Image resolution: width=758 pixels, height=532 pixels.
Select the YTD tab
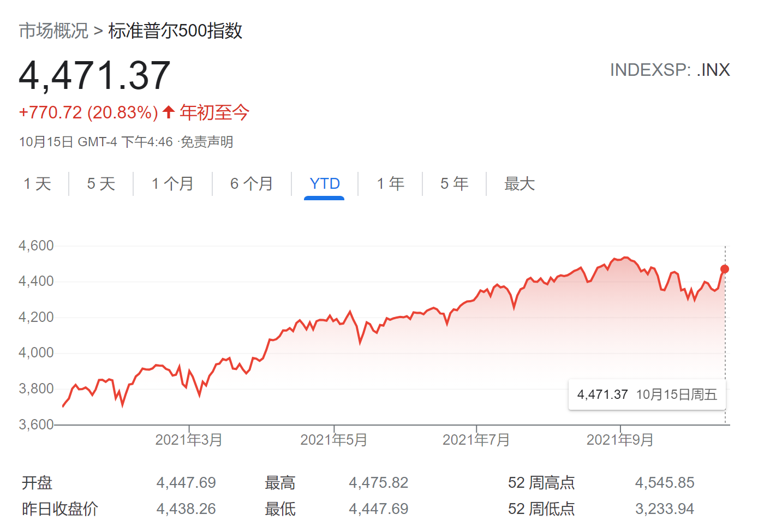tap(324, 184)
